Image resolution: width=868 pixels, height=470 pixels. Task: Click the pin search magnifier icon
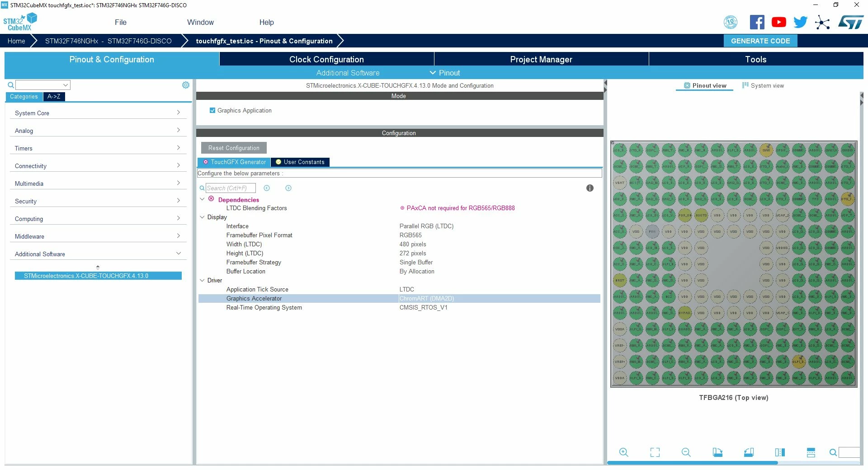click(x=833, y=452)
